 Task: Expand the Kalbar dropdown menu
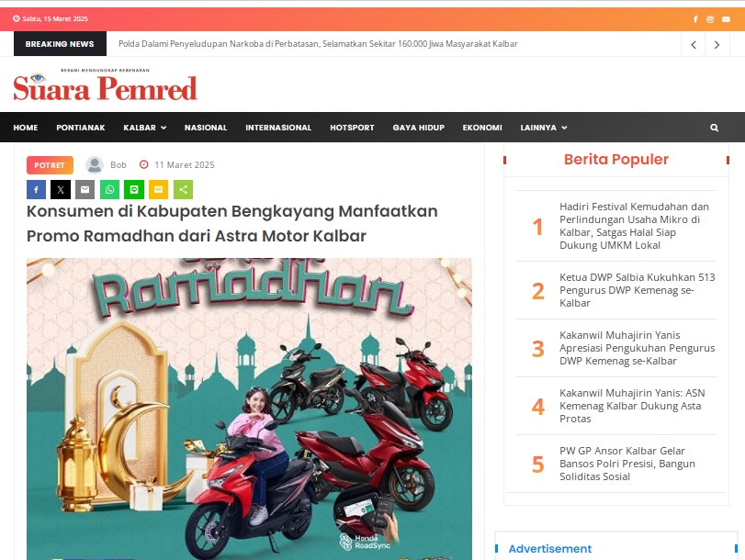tap(144, 128)
